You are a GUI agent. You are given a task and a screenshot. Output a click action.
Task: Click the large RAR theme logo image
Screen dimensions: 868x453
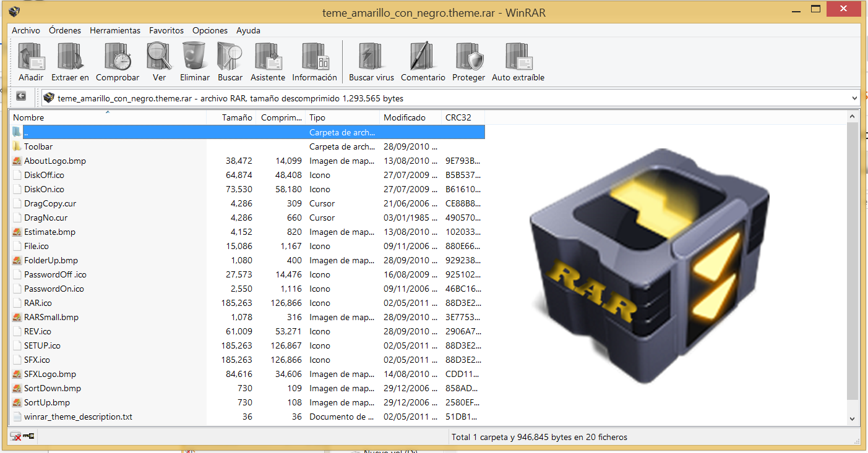tap(650, 266)
